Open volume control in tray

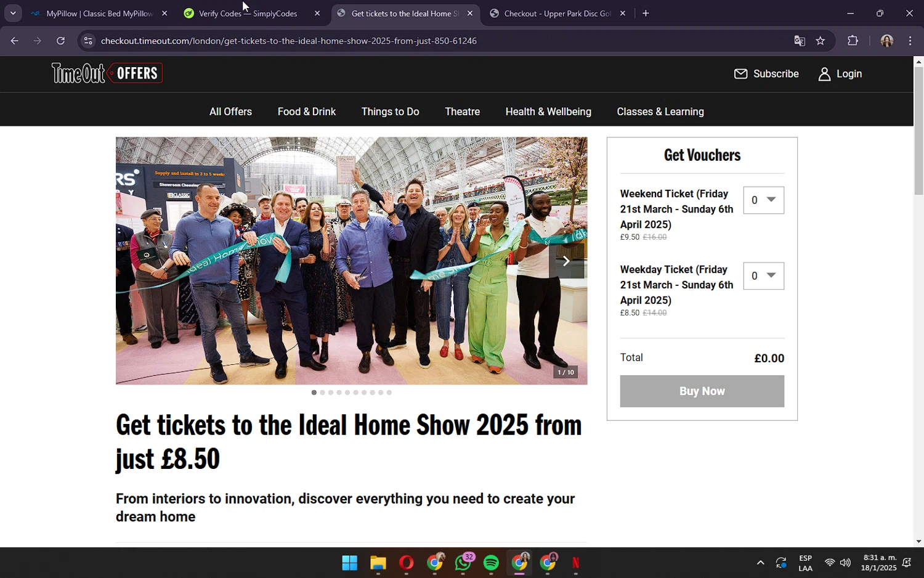(x=845, y=563)
